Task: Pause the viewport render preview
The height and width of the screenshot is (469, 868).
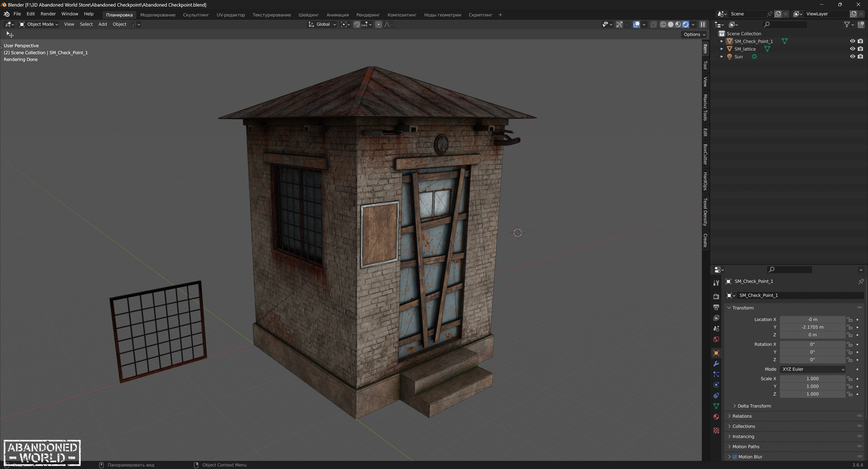Action: pyautogui.click(x=703, y=24)
